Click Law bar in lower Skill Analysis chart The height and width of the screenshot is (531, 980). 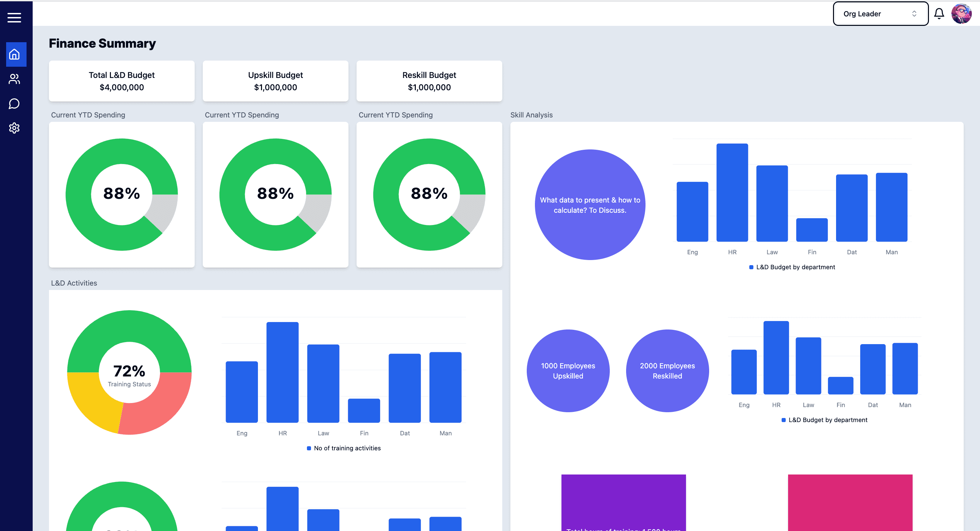click(808, 366)
